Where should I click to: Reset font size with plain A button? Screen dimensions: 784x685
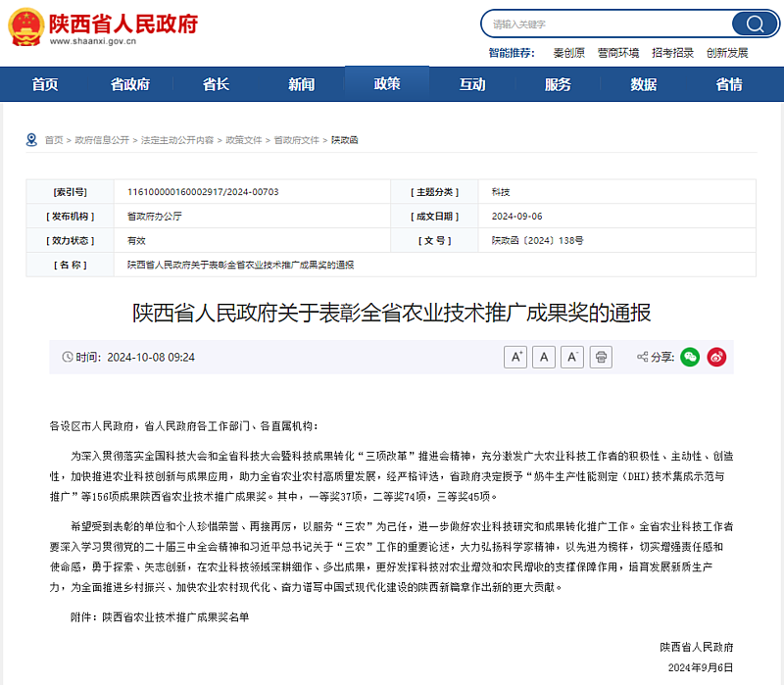[x=544, y=357]
